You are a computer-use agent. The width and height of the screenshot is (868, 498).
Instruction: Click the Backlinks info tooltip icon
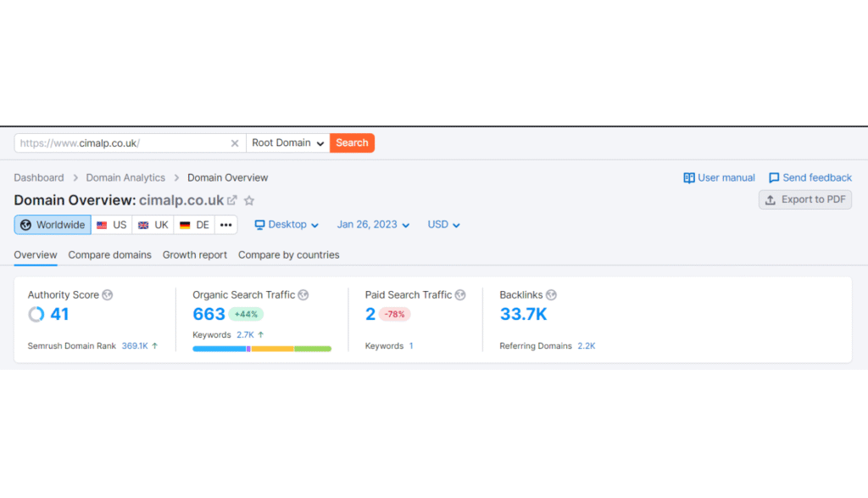(x=552, y=294)
